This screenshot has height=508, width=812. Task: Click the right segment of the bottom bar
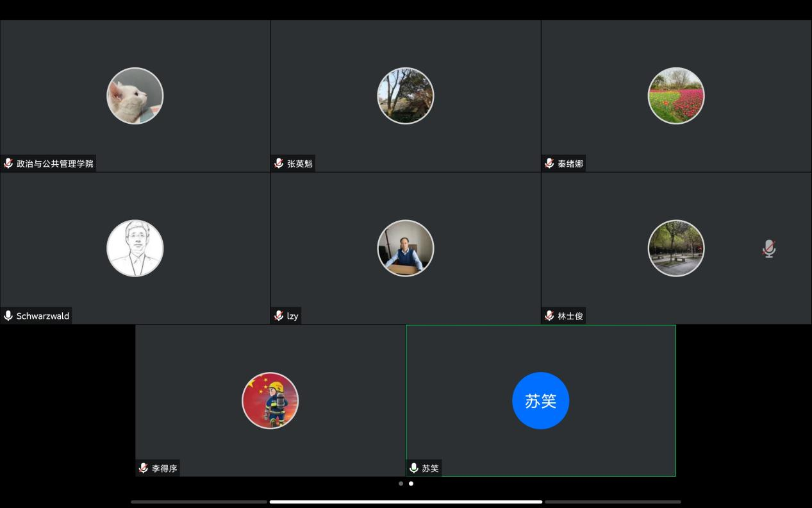click(613, 502)
